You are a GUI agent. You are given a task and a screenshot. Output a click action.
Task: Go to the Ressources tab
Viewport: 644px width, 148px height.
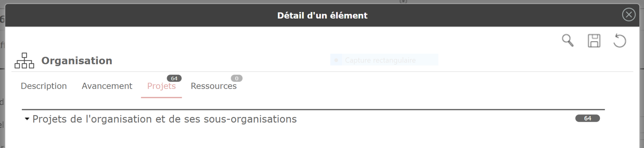click(214, 86)
